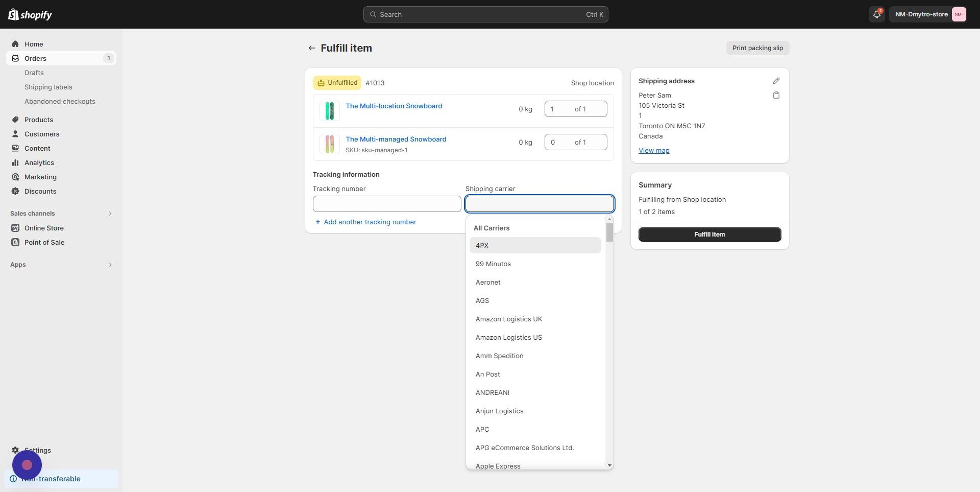
Task: Open the Content section
Action: click(x=37, y=148)
